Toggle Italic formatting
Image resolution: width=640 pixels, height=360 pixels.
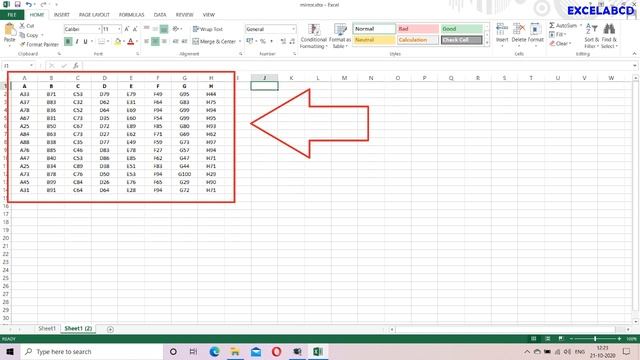tap(77, 41)
